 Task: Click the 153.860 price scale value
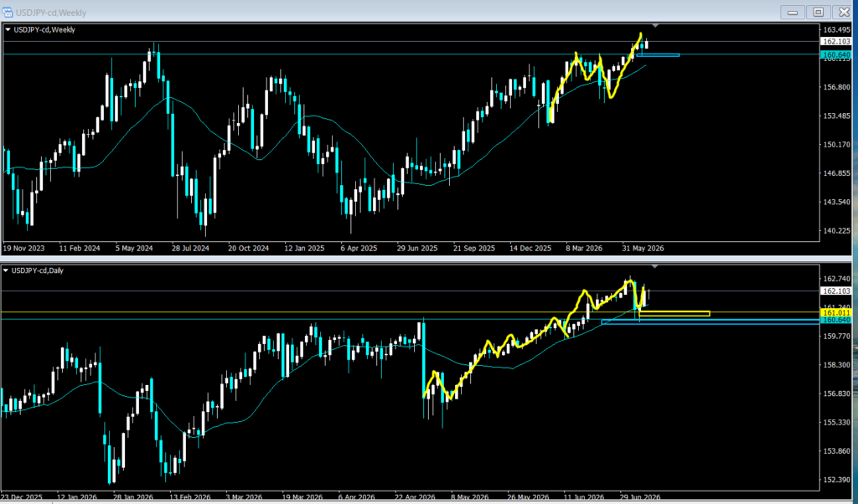[837, 451]
